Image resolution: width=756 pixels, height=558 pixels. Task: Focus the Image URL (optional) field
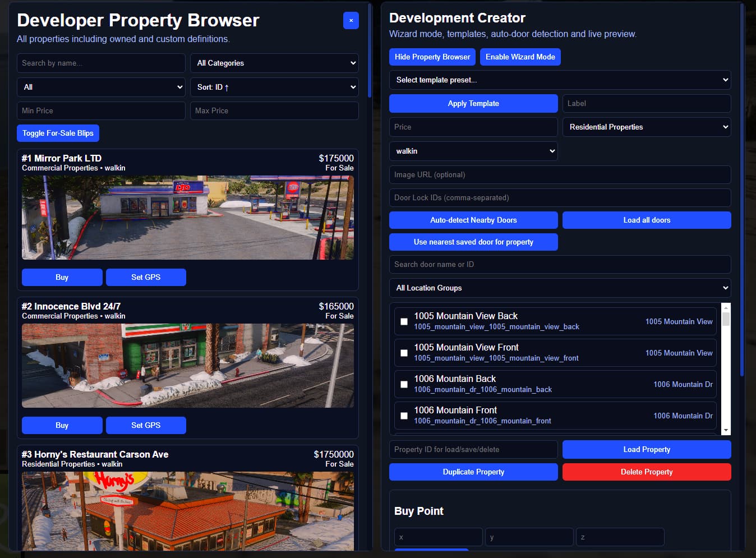coord(560,174)
